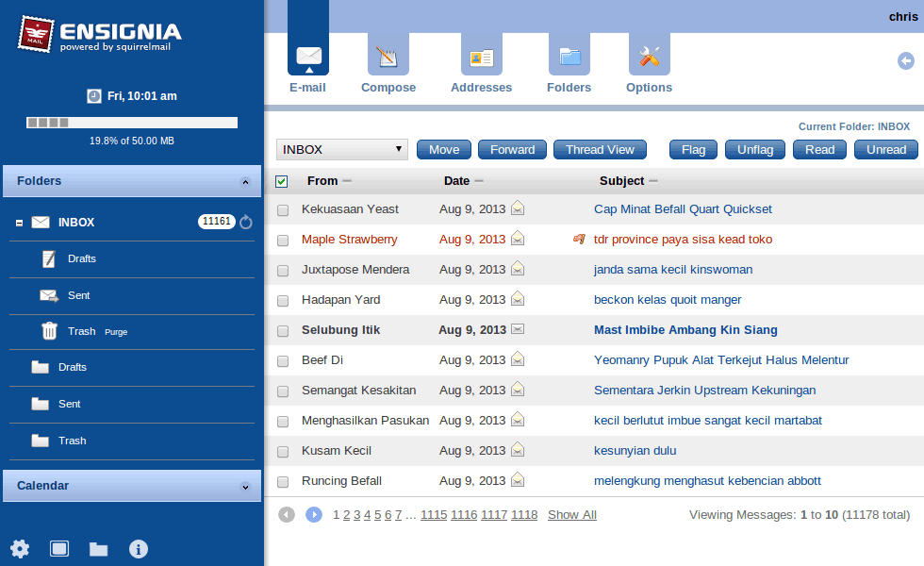
Task: Open the Compose mail icon
Action: click(x=388, y=58)
